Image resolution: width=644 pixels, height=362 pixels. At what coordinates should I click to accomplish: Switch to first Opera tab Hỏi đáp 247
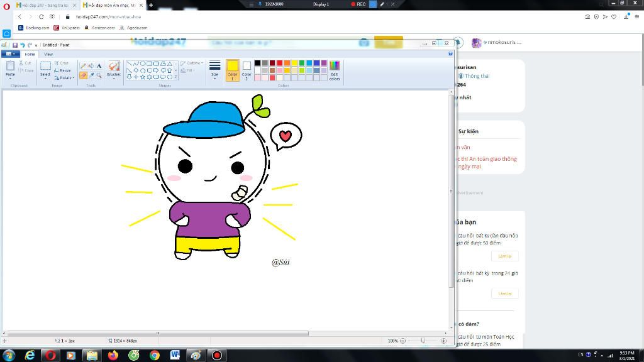45,5
